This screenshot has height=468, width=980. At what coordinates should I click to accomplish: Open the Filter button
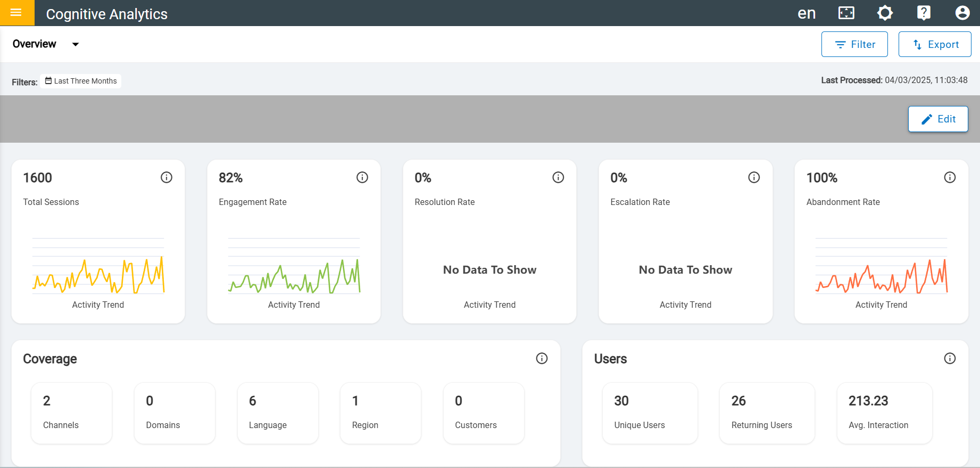854,44
